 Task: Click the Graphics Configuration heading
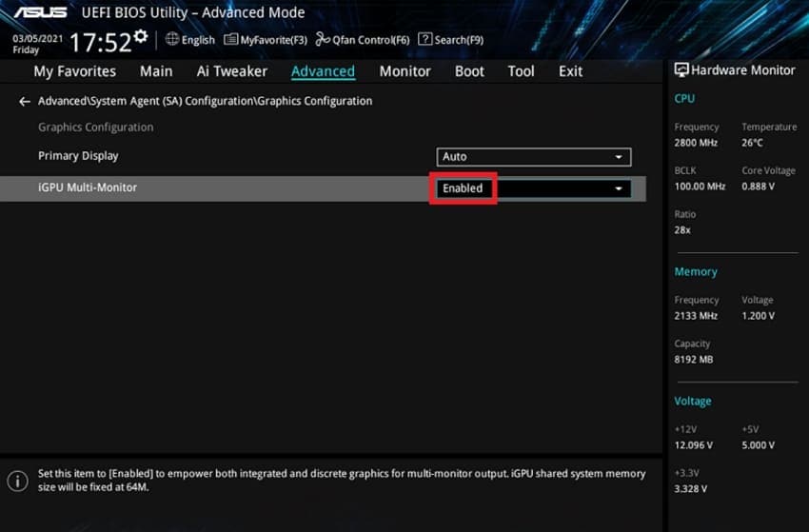pos(96,127)
